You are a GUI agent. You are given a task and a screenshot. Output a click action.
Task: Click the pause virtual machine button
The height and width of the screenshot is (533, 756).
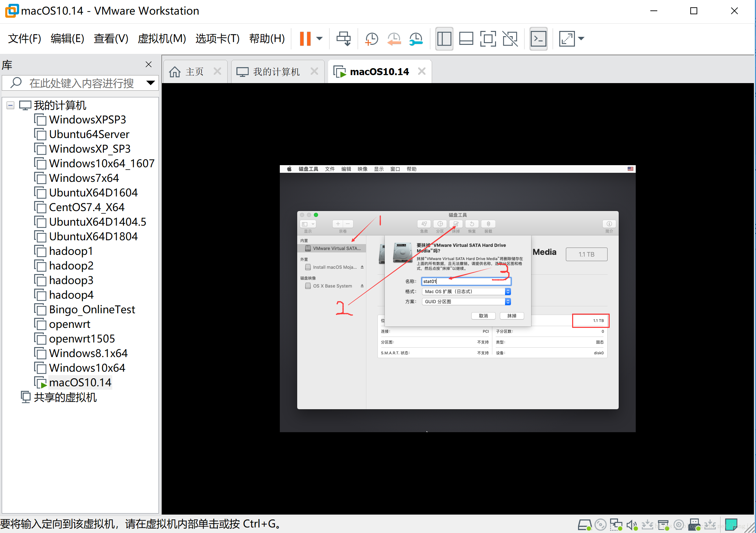pyautogui.click(x=305, y=39)
